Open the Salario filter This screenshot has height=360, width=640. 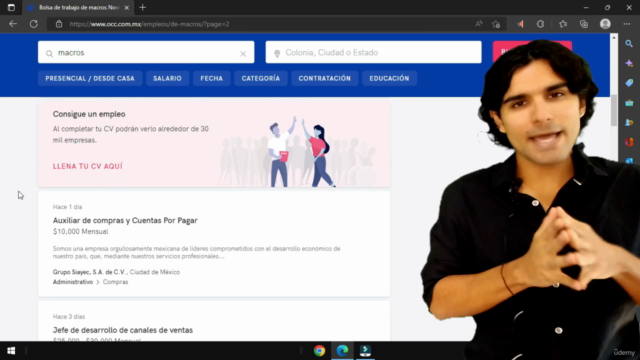(x=167, y=78)
